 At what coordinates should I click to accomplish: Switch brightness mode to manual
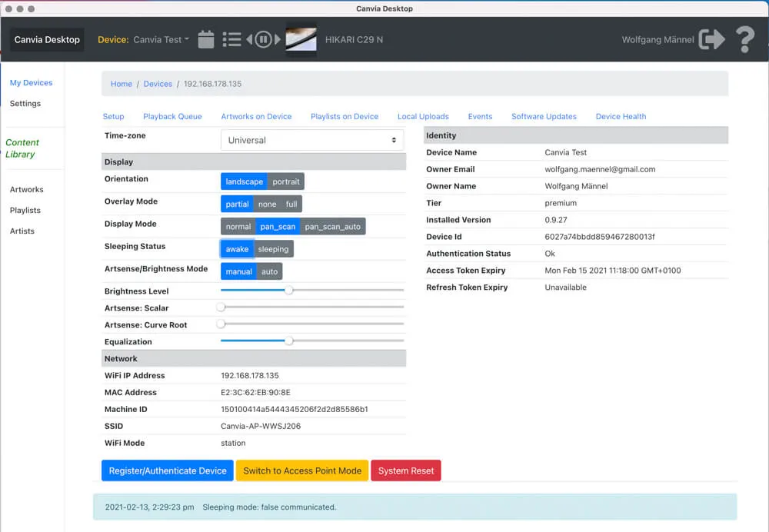[239, 271]
